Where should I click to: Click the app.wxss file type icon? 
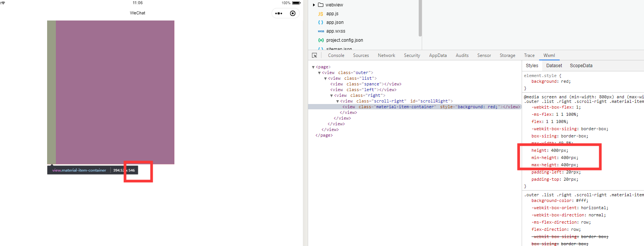[x=321, y=31]
